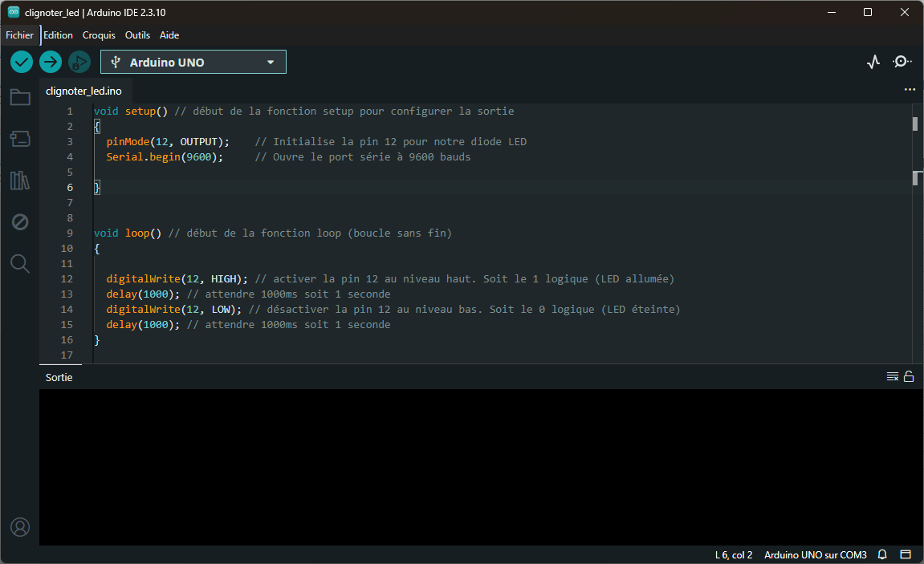Click the Arduino logo in title bar

tap(13, 12)
